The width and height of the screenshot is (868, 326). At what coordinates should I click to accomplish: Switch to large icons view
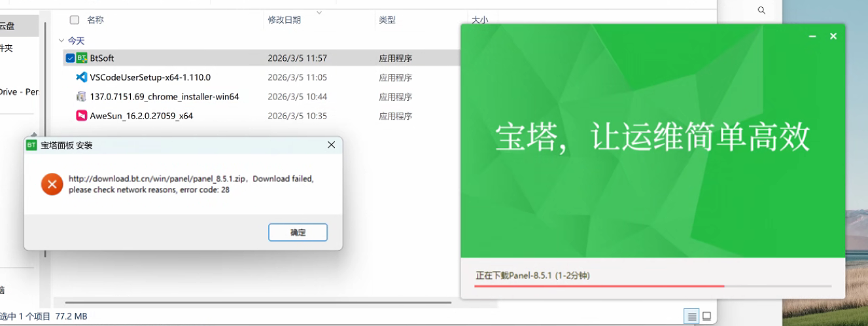point(707,316)
